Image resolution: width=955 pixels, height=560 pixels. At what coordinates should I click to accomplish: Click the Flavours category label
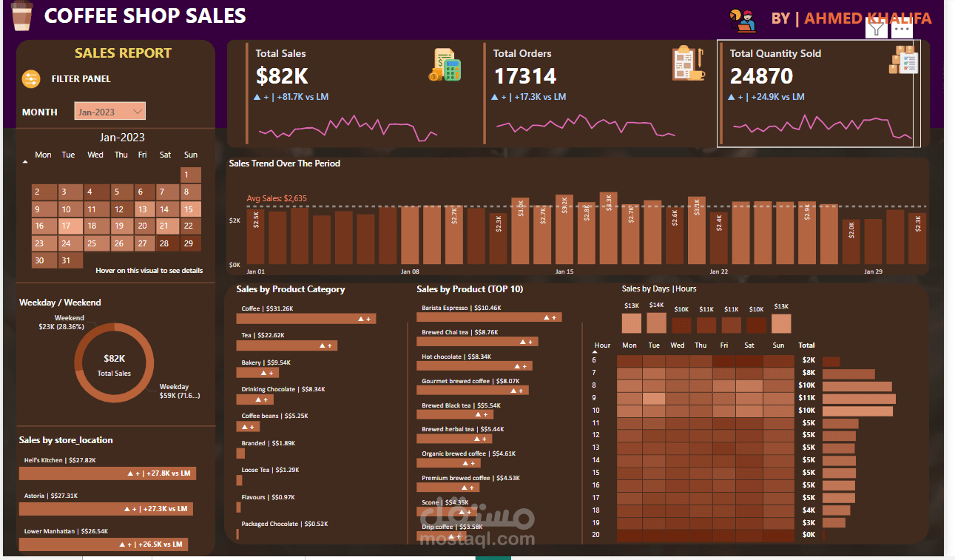269,497
